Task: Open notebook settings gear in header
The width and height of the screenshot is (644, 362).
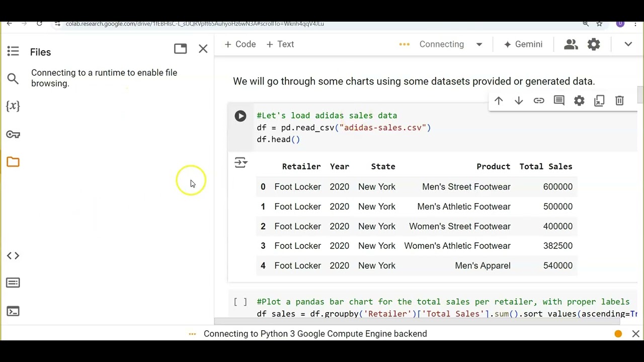Action: pos(594,44)
